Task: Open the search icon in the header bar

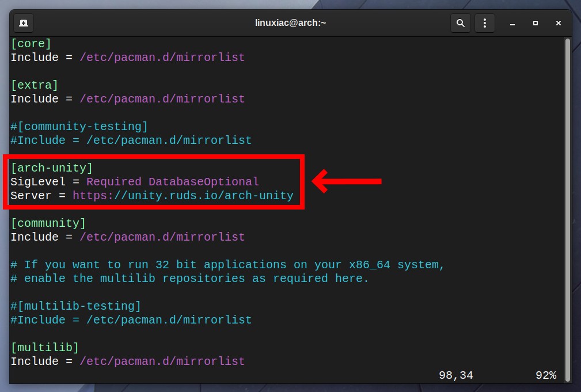Action: click(459, 22)
